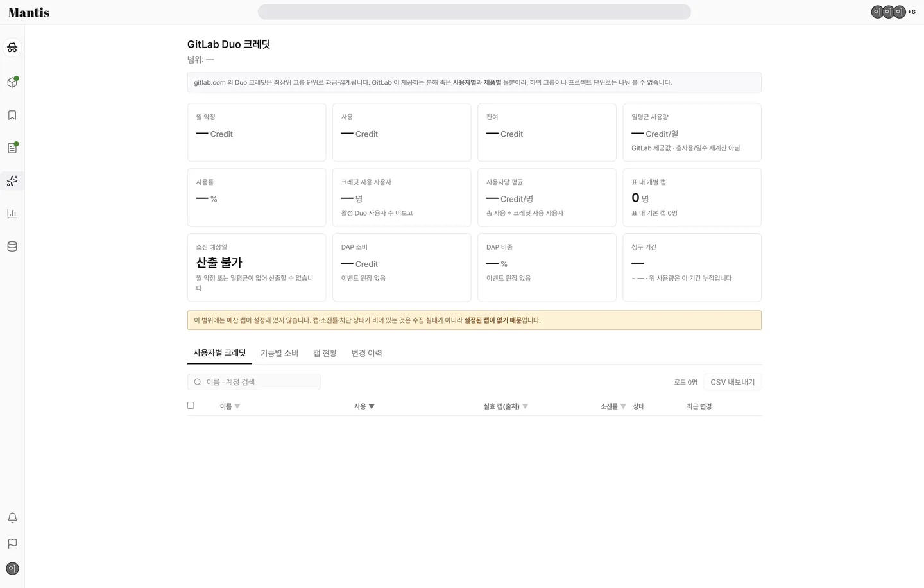
Task: Click the 로드 0명 count text
Action: pos(685,382)
